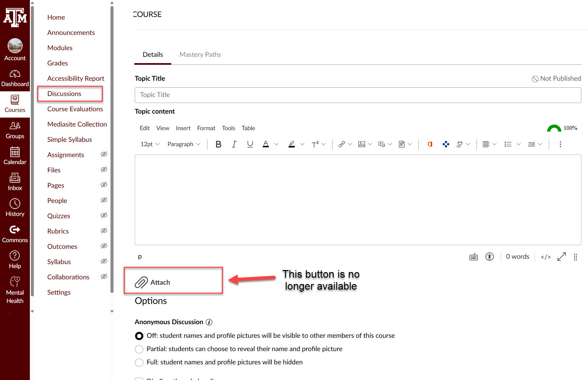The width and height of the screenshot is (588, 380).
Task: Click the insert media icon
Action: point(382,144)
